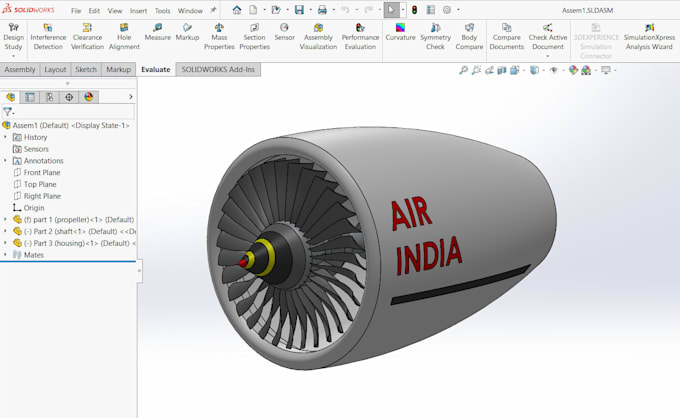680x418 pixels.
Task: Open Mass Properties
Action: point(219,37)
